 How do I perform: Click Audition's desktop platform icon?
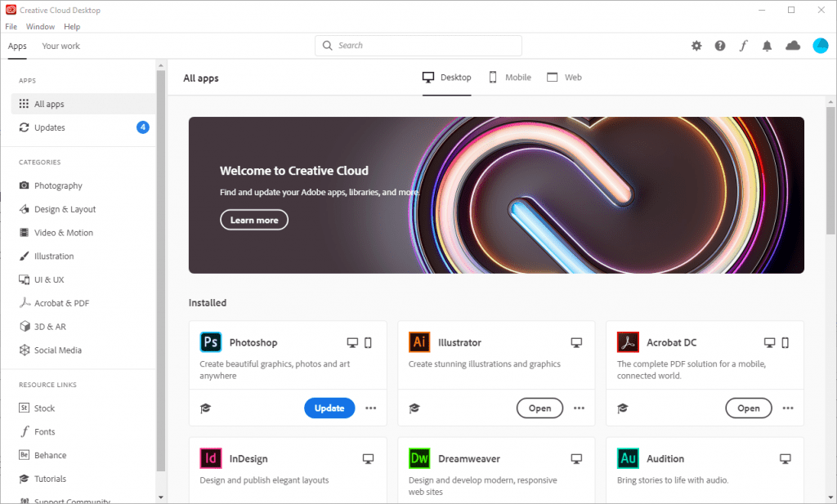786,459
